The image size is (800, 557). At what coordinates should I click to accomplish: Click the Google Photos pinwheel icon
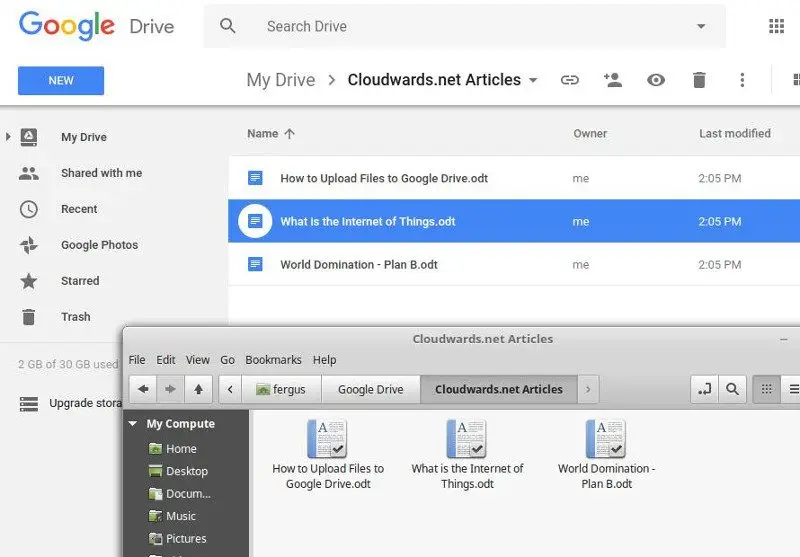point(29,245)
